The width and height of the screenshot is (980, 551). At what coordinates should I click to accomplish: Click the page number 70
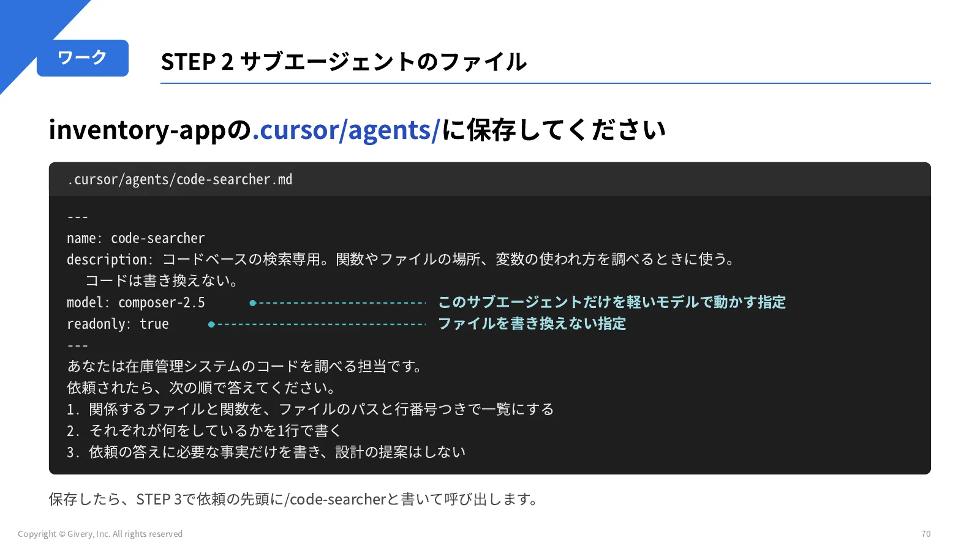(x=926, y=534)
